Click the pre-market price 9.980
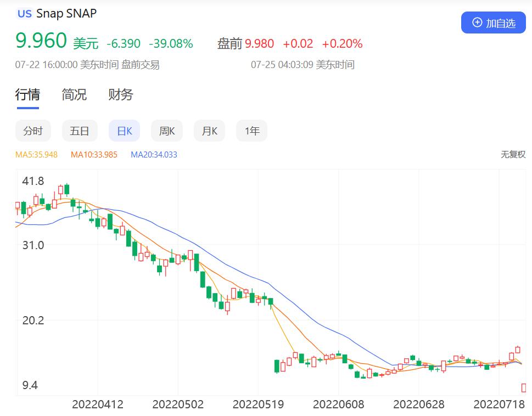The image size is (532, 416). 259,44
